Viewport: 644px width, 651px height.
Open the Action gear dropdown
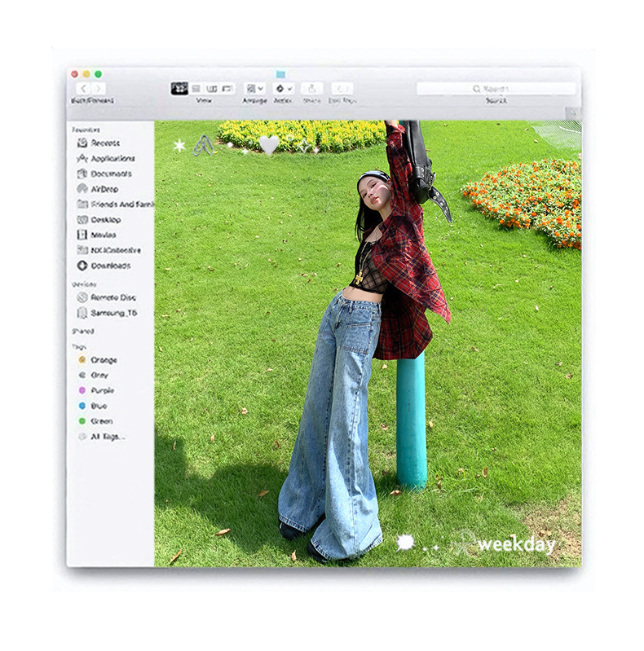click(x=283, y=88)
